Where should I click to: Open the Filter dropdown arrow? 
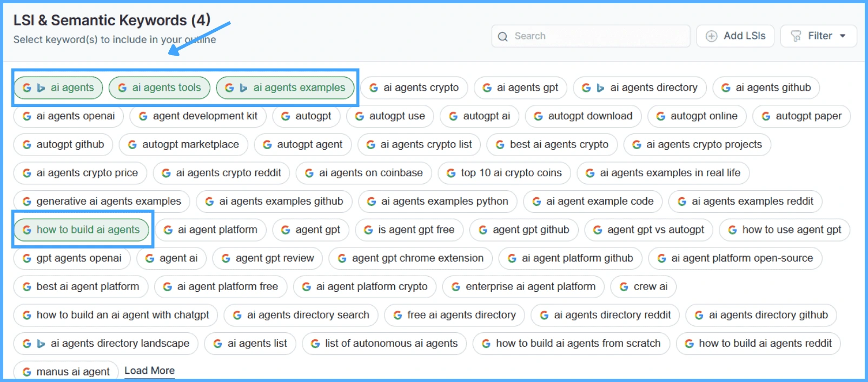tap(843, 36)
